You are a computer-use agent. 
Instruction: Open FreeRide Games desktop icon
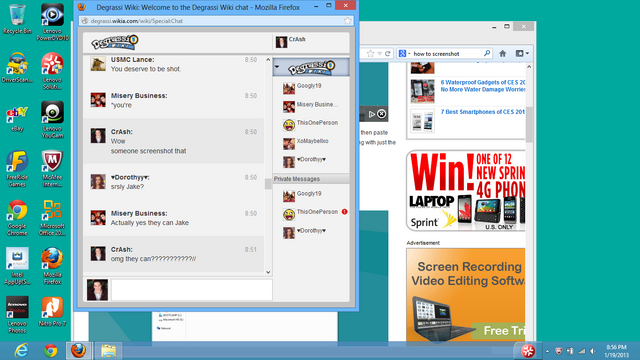(17, 169)
